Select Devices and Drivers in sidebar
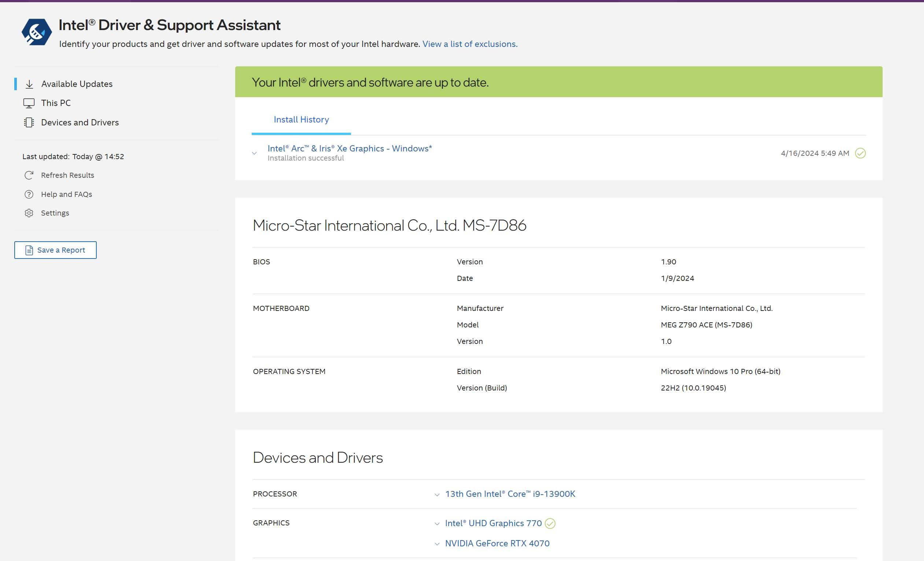Viewport: 924px width, 561px height. click(80, 122)
